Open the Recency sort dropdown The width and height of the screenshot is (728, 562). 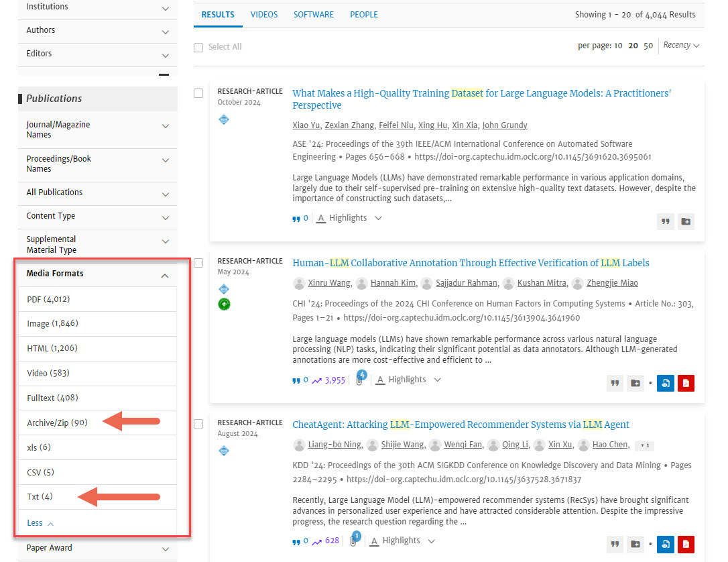[682, 46]
